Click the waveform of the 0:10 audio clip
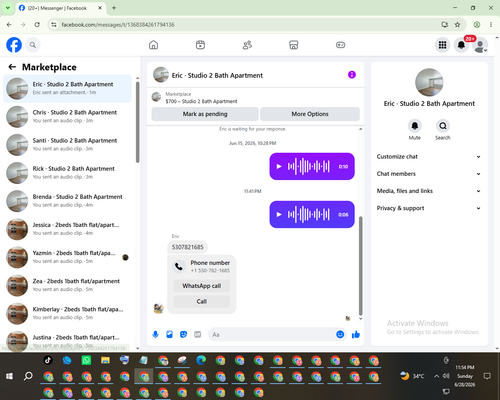Screen dimensions: 500x400 [x=309, y=166]
